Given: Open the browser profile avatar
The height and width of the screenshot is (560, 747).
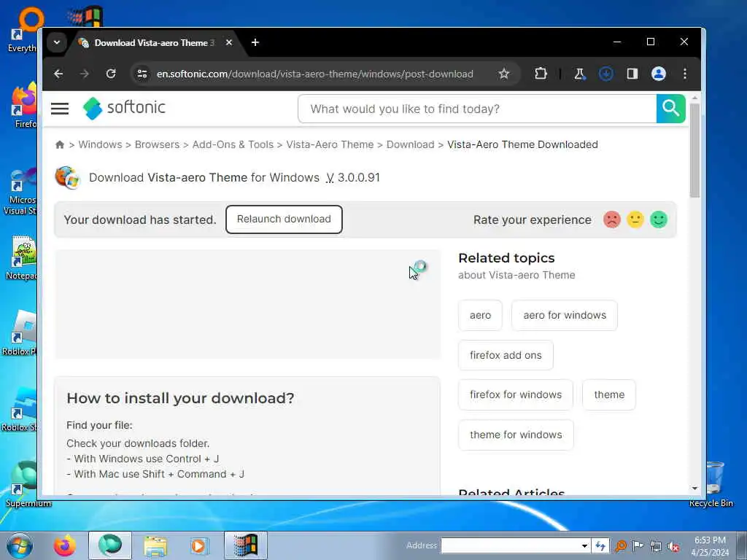Looking at the screenshot, I should tap(659, 74).
